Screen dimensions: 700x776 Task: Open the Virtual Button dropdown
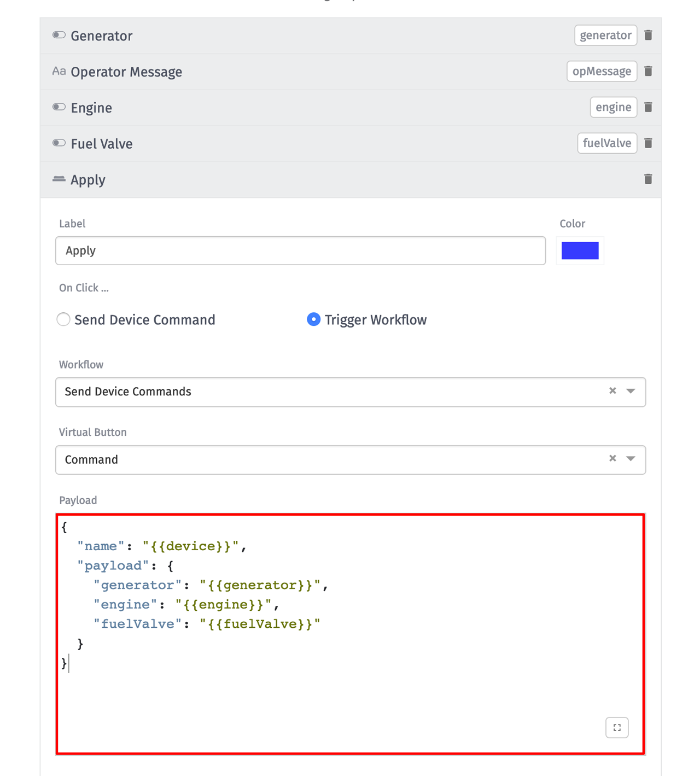coord(630,459)
